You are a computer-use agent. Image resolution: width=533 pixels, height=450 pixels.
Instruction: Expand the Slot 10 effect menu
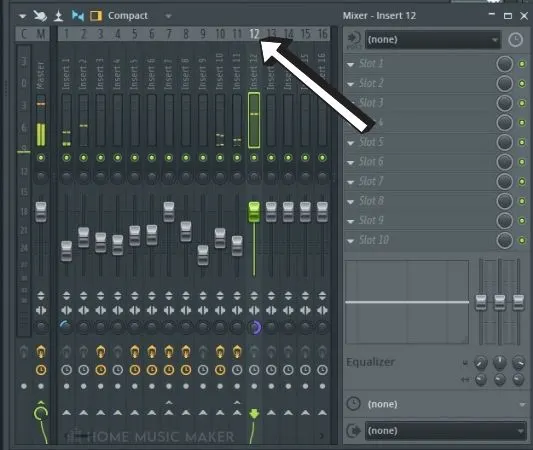pyautogui.click(x=350, y=241)
